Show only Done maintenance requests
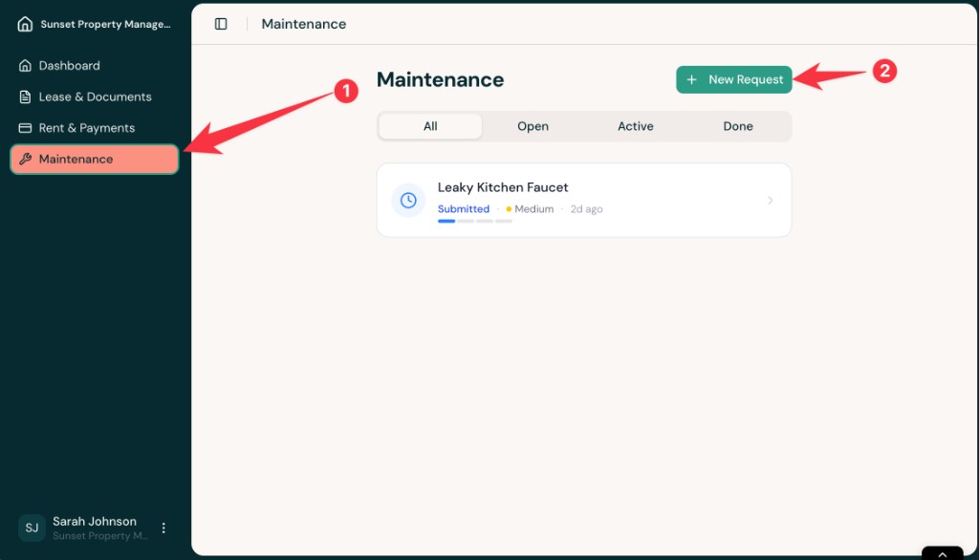The image size is (979, 560). coord(738,125)
